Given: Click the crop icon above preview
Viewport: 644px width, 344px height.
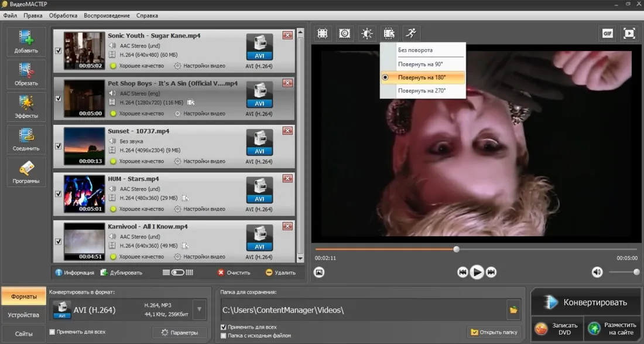Looking at the screenshot, I should pos(323,34).
